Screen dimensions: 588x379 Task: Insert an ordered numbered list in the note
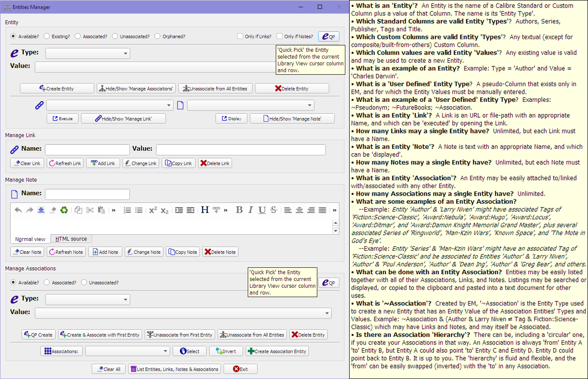pyautogui.click(x=127, y=210)
